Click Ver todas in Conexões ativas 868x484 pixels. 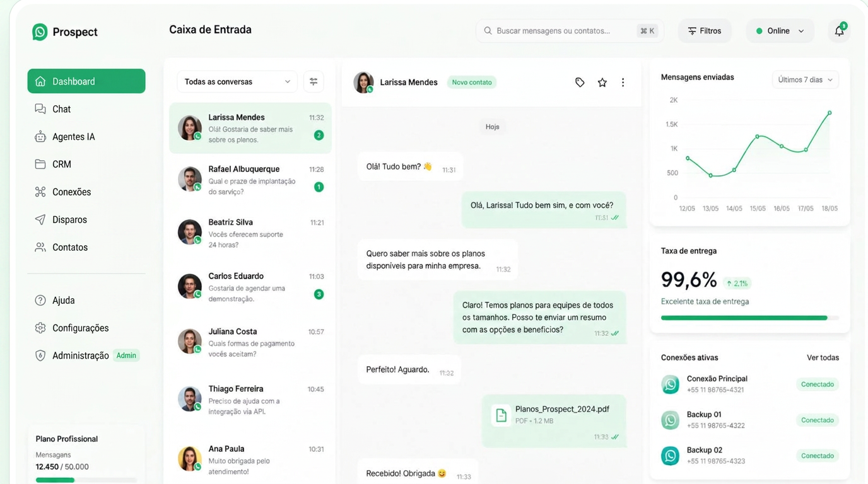tap(823, 358)
